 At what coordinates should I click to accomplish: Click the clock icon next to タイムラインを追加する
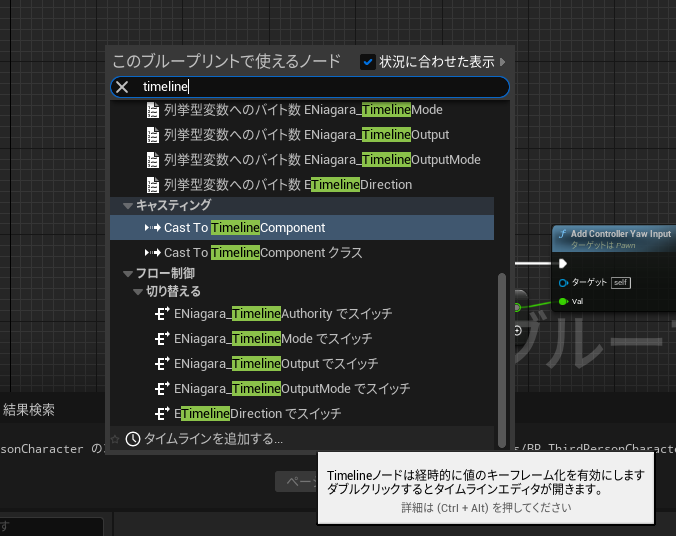tap(133, 439)
